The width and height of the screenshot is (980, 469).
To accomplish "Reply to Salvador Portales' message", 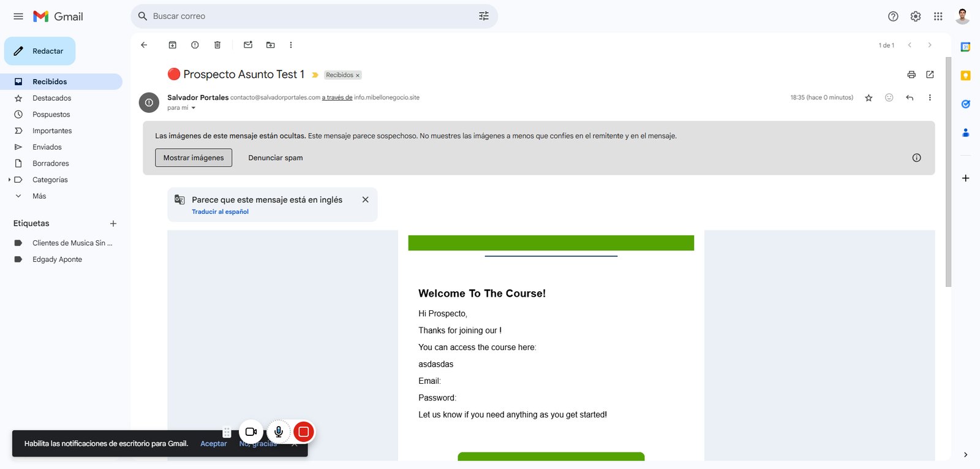I will click(x=910, y=97).
